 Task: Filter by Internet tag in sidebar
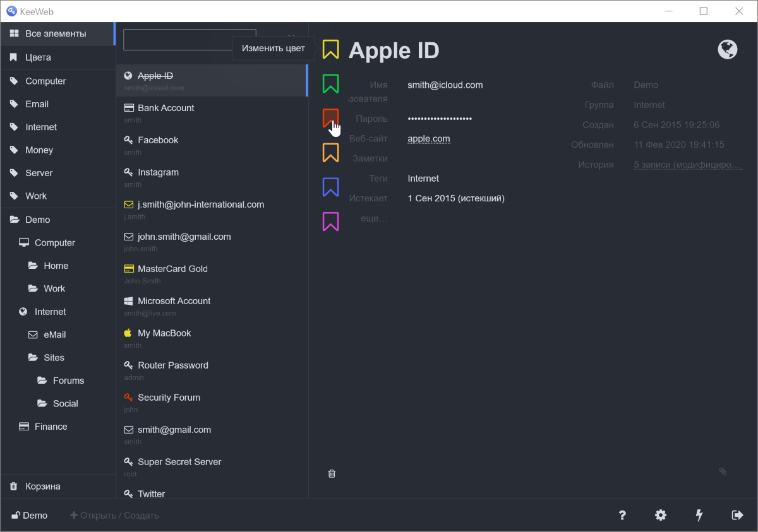(57, 127)
